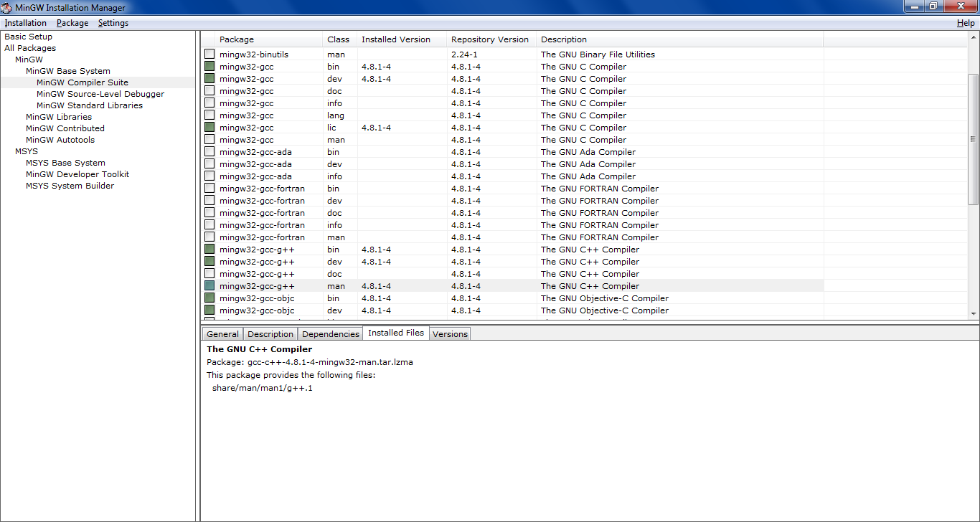This screenshot has width=980, height=522.
Task: Mark the mingw32-gcc-ada info package checkbox
Action: 209,176
